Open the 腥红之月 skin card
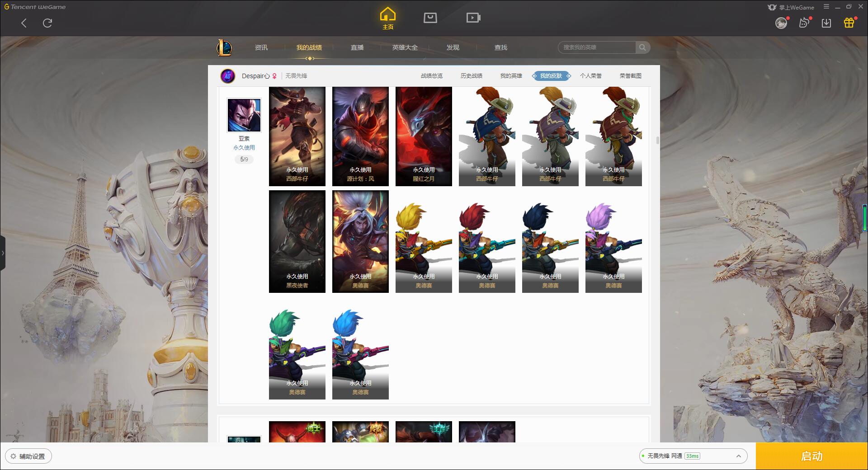The width and height of the screenshot is (868, 470). [424, 136]
